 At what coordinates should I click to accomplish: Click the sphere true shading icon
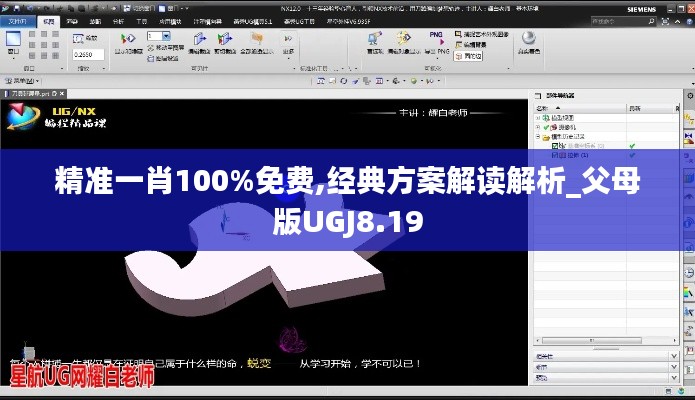[528, 38]
